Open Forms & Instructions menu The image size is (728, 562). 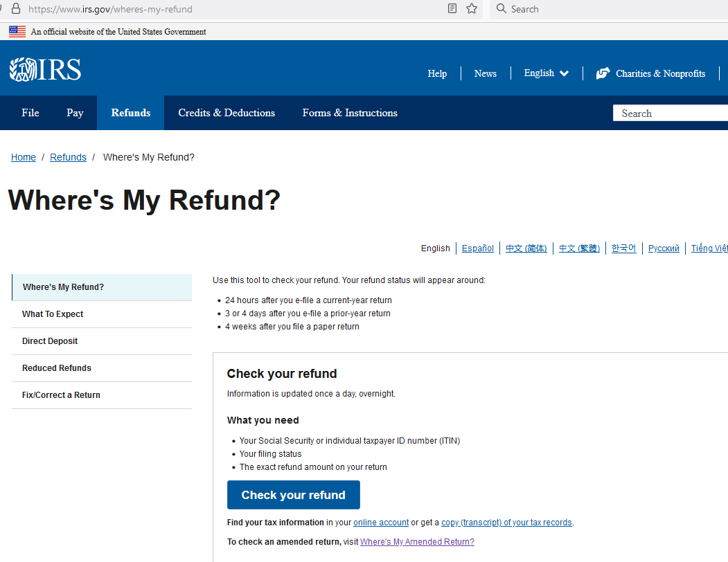[350, 113]
